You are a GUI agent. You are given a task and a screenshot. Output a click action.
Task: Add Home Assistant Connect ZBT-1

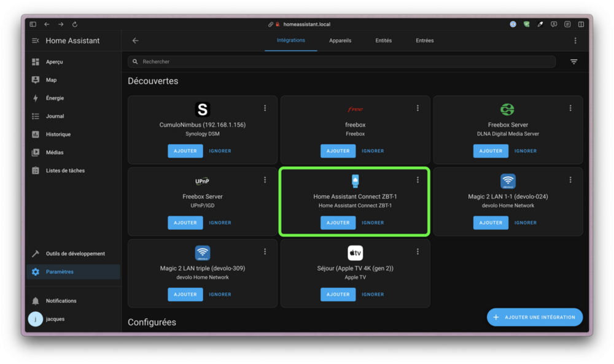pyautogui.click(x=338, y=222)
